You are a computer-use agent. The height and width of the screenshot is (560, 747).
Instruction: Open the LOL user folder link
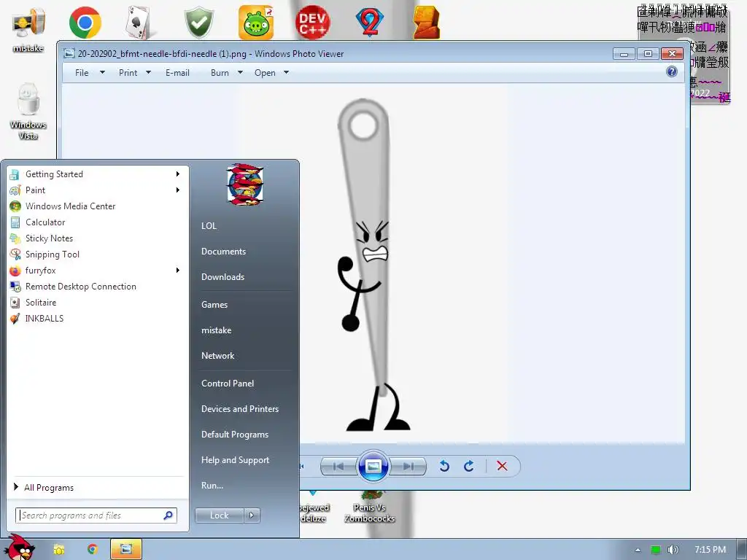pos(209,226)
